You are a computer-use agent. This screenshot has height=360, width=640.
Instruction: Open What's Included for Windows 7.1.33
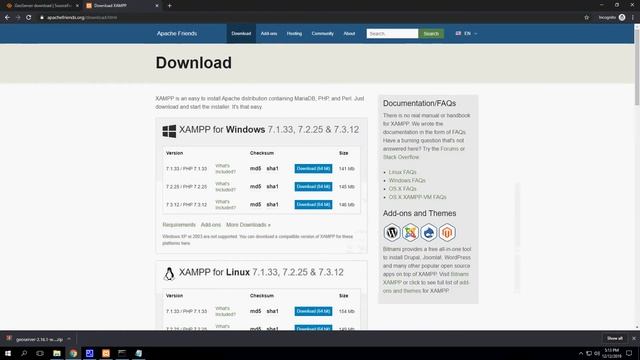point(225,169)
